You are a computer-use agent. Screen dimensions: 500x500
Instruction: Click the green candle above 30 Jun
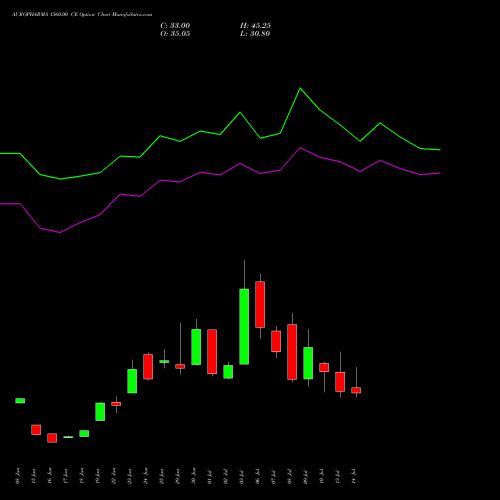pos(196,347)
